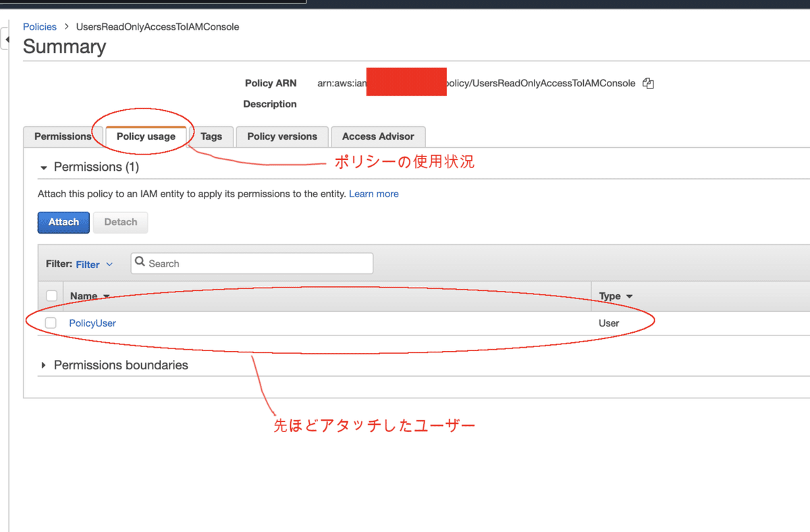Click the Attach button
810x532 pixels.
coord(63,222)
